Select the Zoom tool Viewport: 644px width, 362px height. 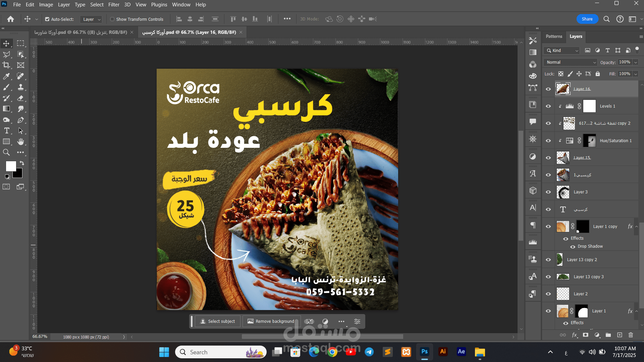pos(6,153)
